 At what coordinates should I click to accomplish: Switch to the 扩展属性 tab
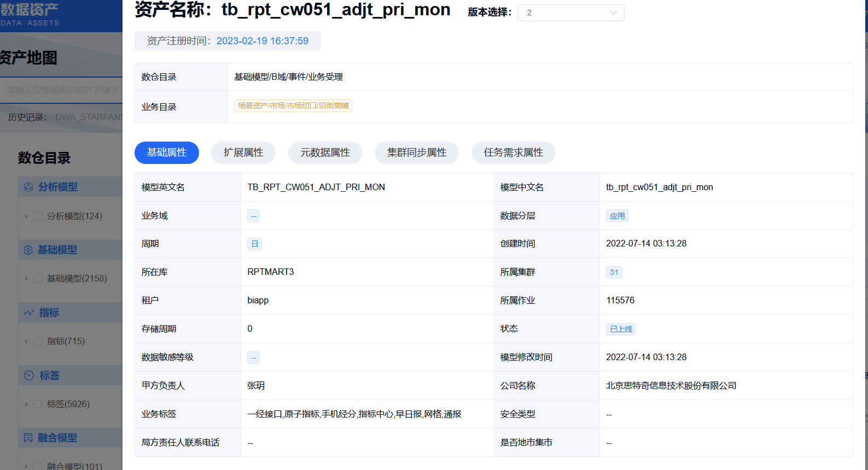pos(243,152)
